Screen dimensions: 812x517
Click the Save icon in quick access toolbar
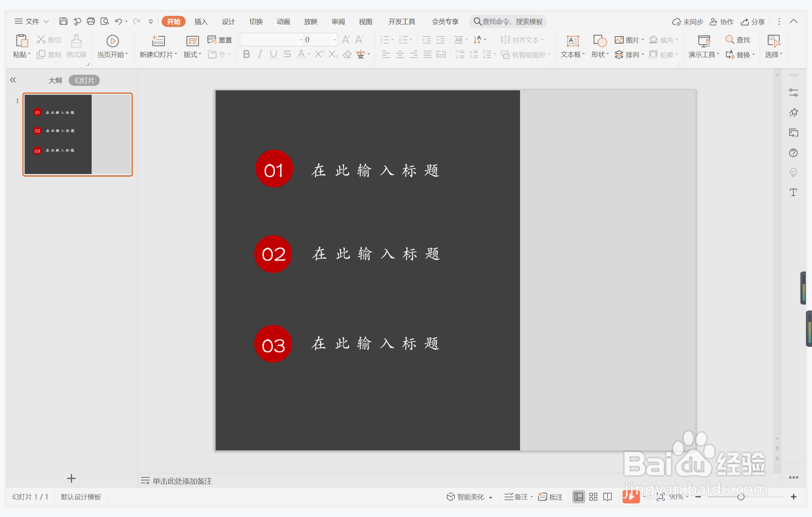pos(63,21)
